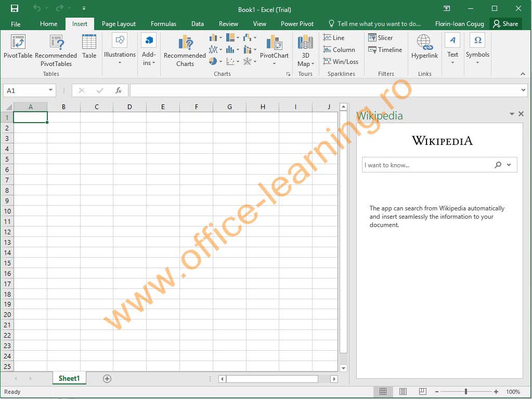This screenshot has width=532, height=399.
Task: Open the File tab
Action: (x=16, y=24)
